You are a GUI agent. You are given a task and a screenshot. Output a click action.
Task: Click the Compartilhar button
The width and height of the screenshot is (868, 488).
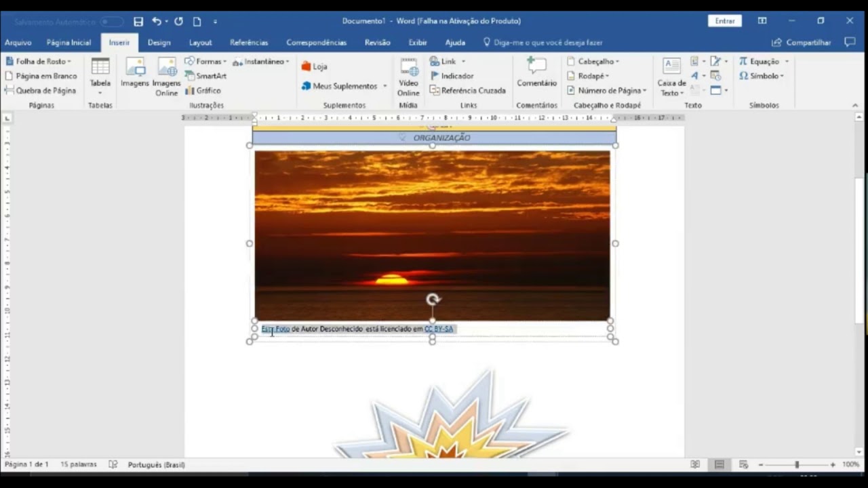point(801,42)
